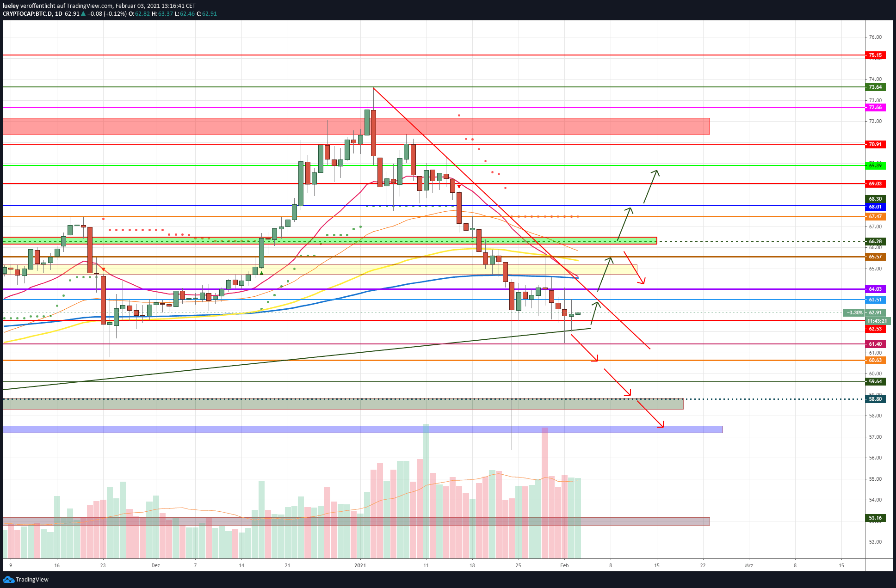Click the 76.00 tick on price axis
The width and height of the screenshot is (896, 588).
(x=875, y=37)
